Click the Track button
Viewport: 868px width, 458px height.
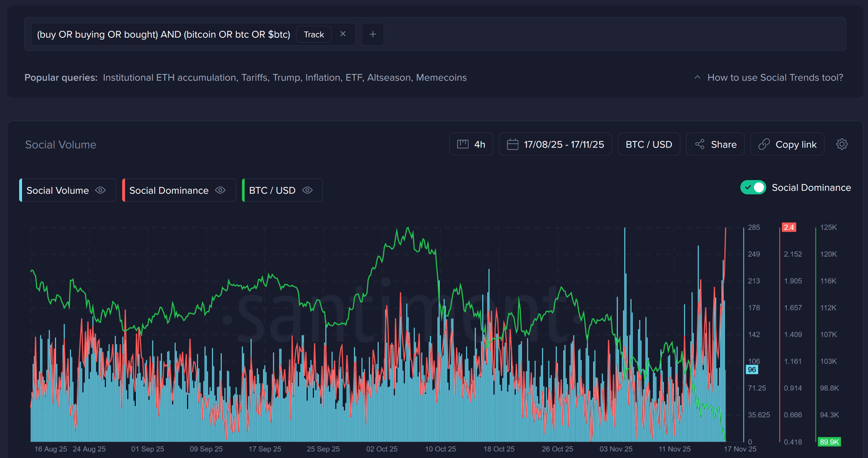314,34
